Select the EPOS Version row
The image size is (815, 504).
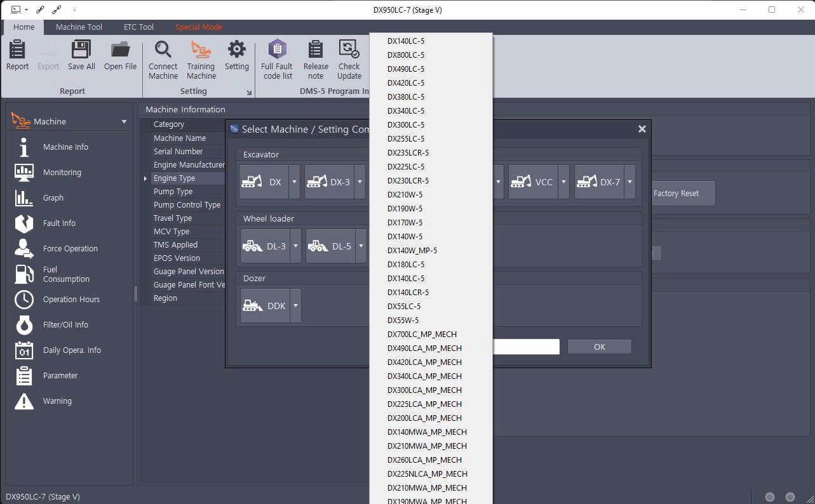tap(188, 258)
